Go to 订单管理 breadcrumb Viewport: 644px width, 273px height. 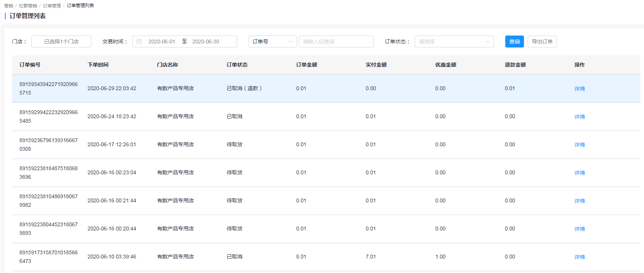coord(52,6)
